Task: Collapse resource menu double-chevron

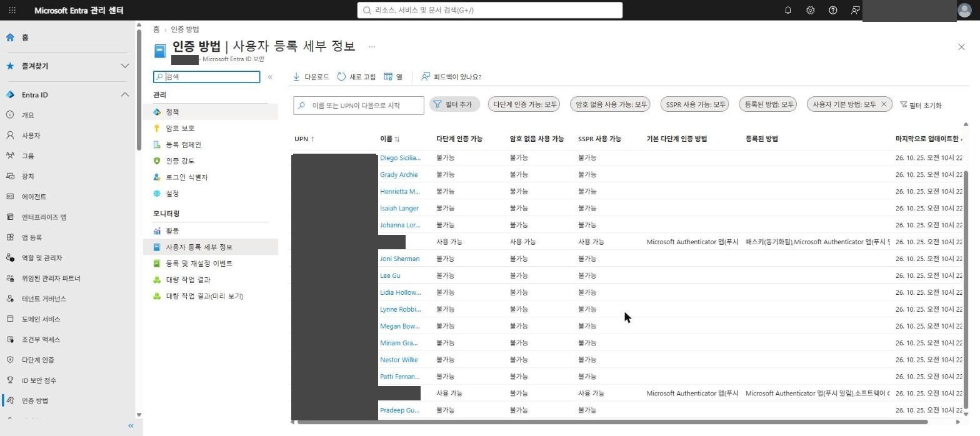Action: pyautogui.click(x=270, y=77)
